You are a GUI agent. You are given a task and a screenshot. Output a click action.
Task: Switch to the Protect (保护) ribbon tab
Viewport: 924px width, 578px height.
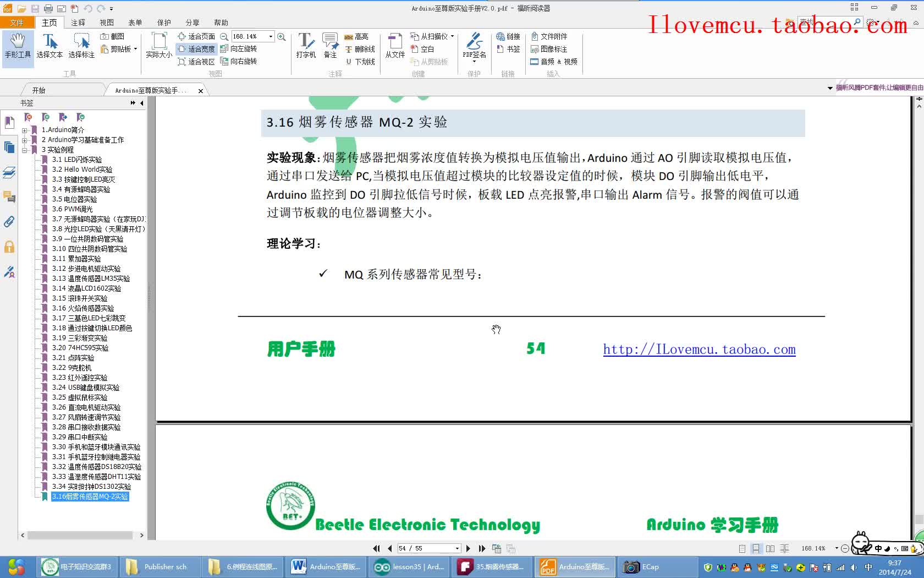click(164, 23)
